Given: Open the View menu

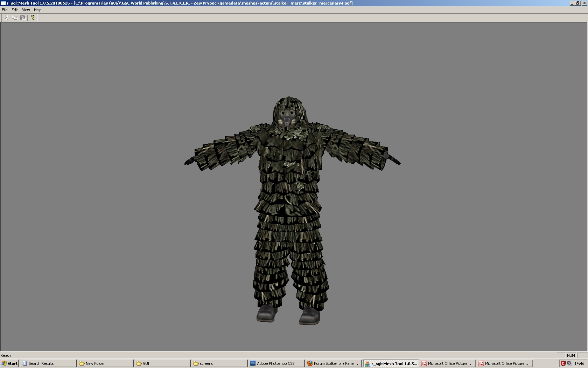Looking at the screenshot, I should [x=26, y=10].
